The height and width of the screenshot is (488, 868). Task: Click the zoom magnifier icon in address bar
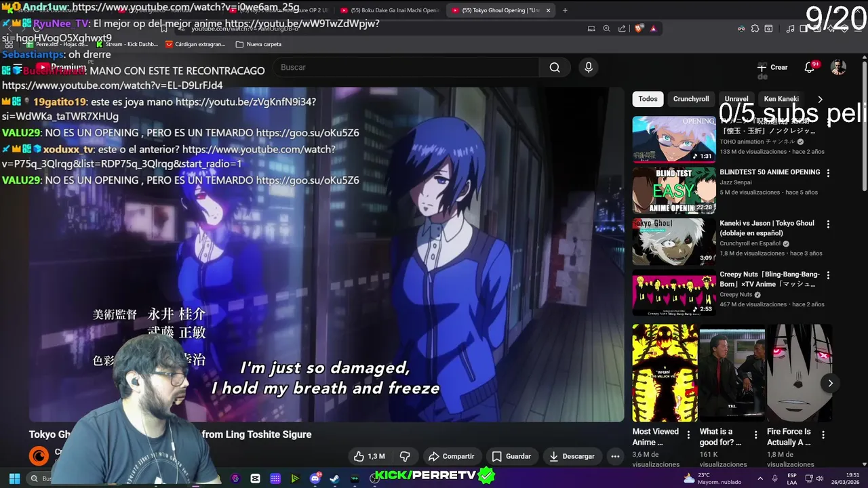[607, 28]
